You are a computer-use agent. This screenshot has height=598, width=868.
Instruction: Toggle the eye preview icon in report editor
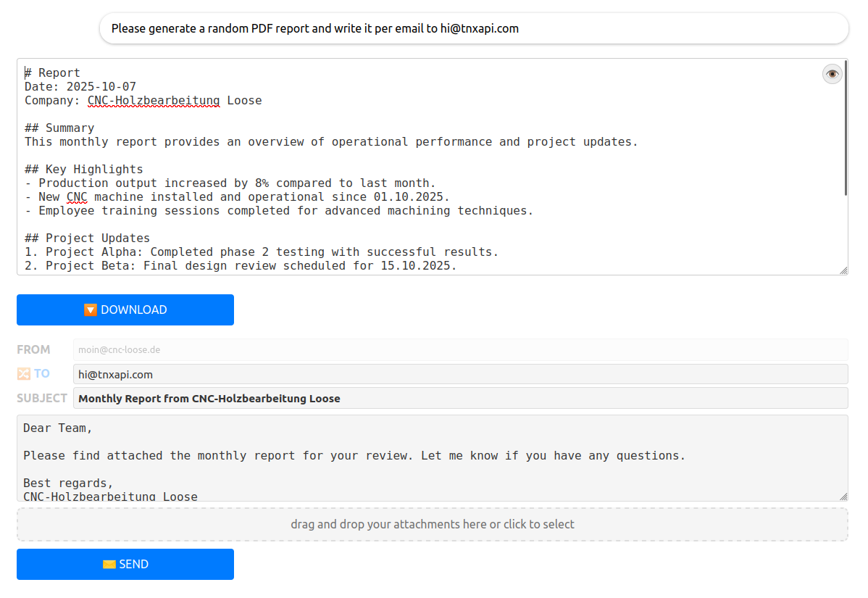[832, 74]
